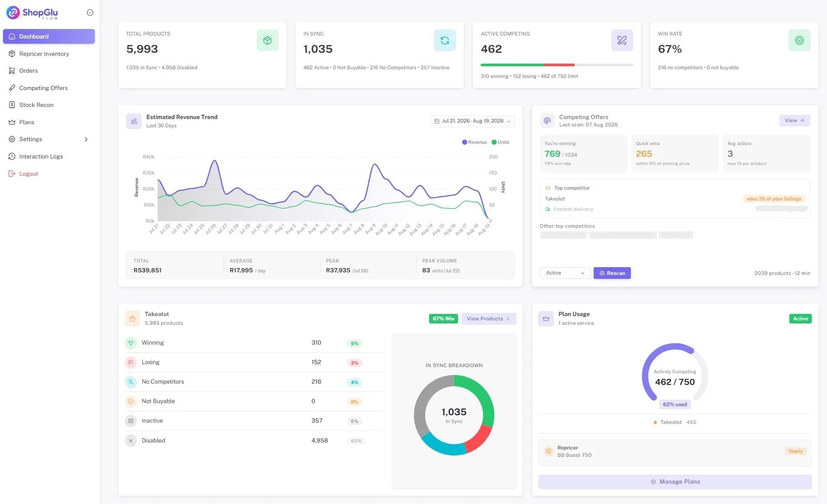Click the Losing flag icon

click(131, 362)
